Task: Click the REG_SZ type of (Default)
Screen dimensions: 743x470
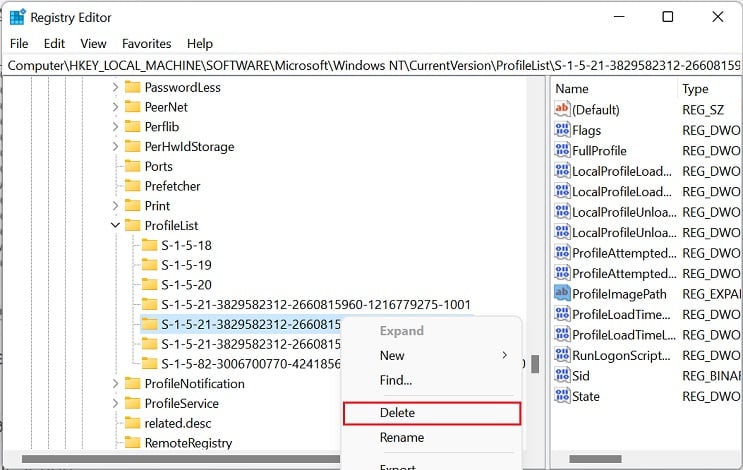Action: (x=703, y=110)
